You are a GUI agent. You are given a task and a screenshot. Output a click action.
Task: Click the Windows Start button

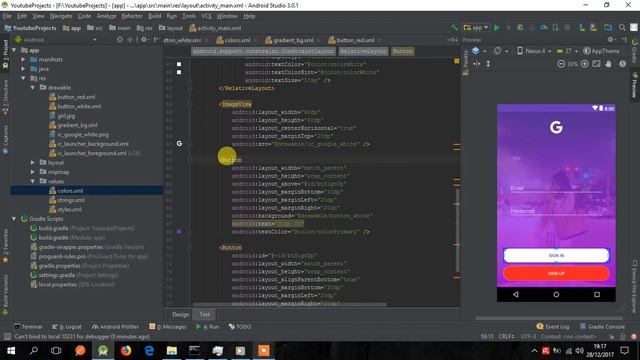tap(11, 351)
